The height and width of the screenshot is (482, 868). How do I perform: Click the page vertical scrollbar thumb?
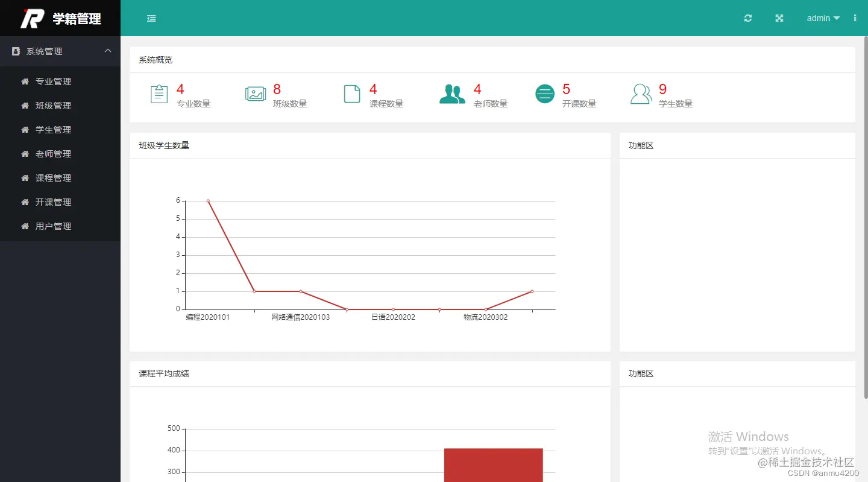[866, 217]
